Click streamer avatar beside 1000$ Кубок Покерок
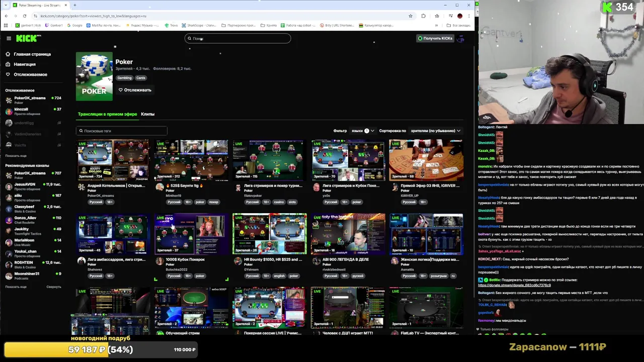This screenshot has width=644, height=362. (x=159, y=261)
